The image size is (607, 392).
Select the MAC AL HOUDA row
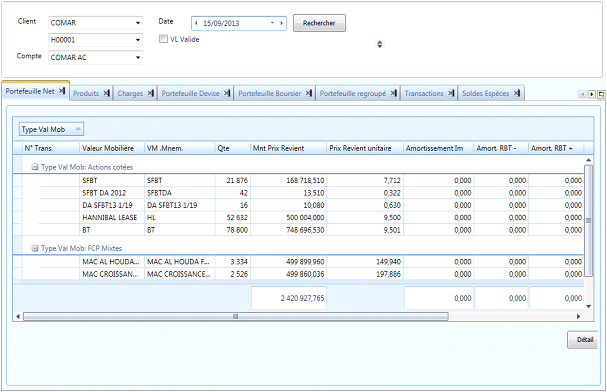[302, 262]
